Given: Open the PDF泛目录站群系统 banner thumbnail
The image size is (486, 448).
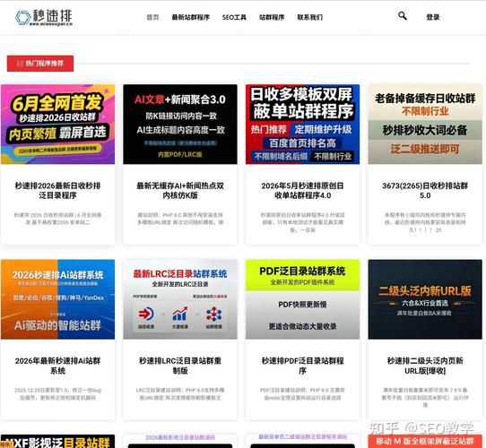Looking at the screenshot, I should pos(302,299).
